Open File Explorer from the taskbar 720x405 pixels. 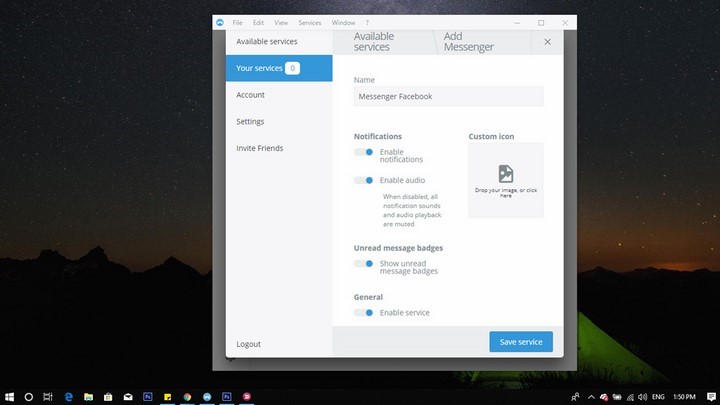pyautogui.click(x=88, y=397)
